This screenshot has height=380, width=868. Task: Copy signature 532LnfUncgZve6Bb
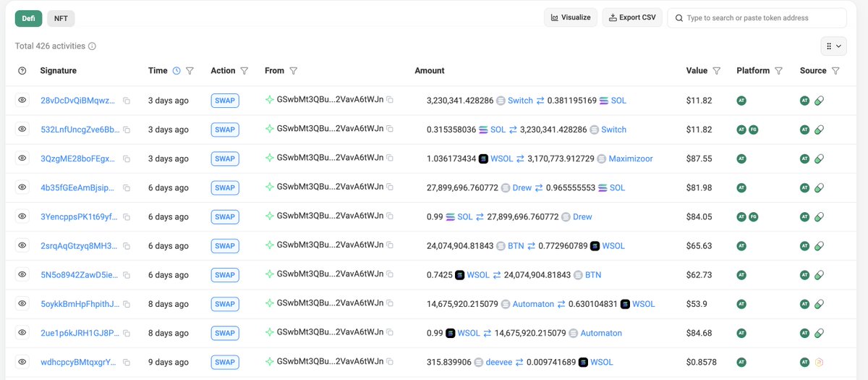(x=127, y=130)
